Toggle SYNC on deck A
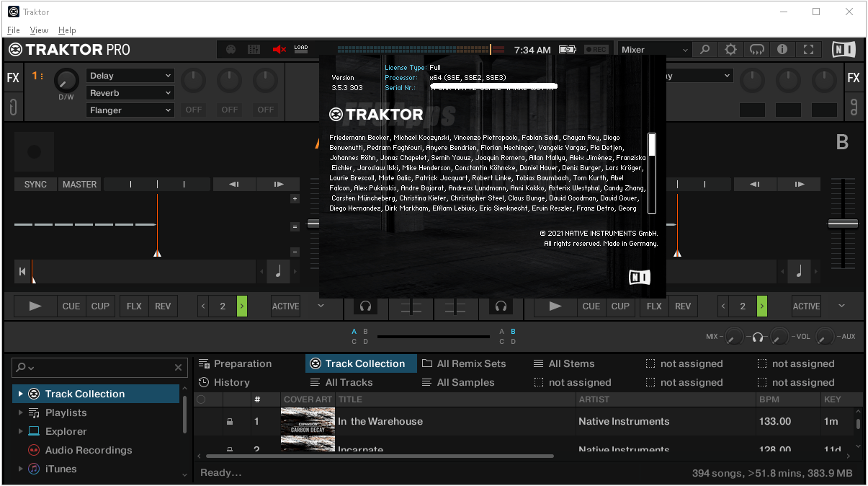This screenshot has height=486, width=868. 35,185
